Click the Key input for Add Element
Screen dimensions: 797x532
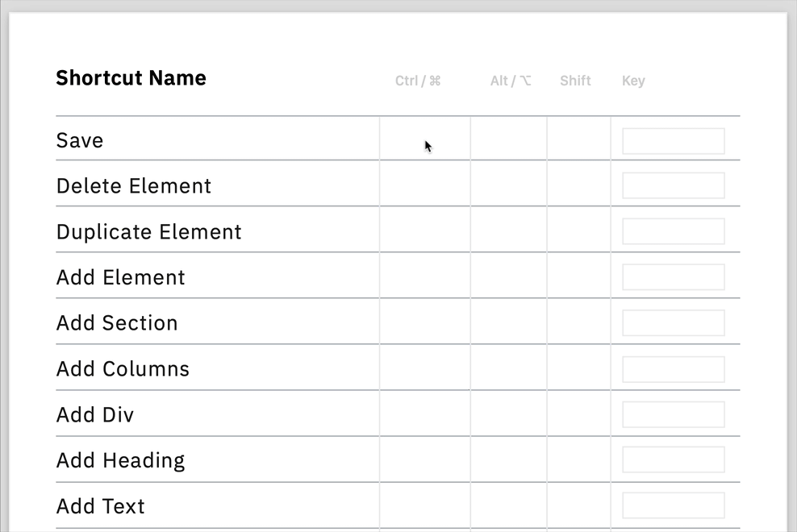pyautogui.click(x=674, y=277)
